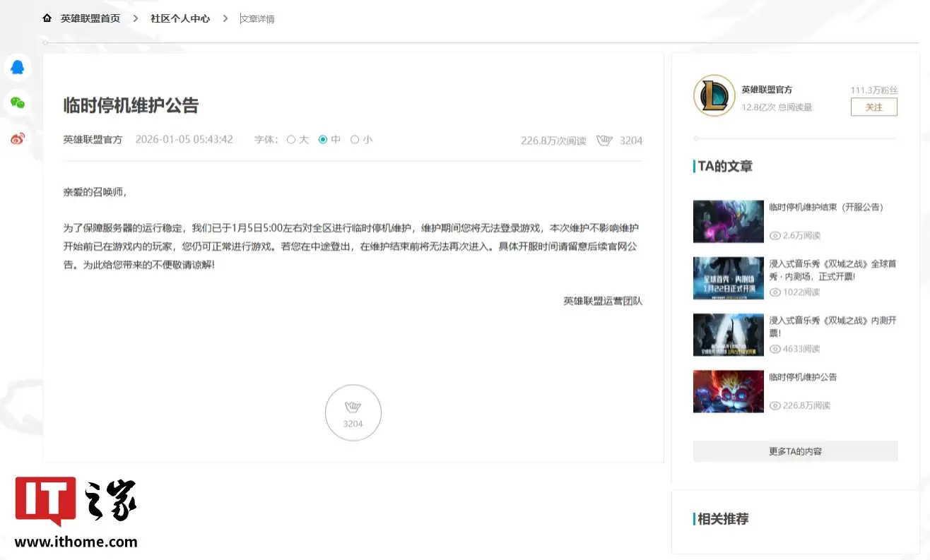The height and width of the screenshot is (560, 930).
Task: Click the 英雄联盟官方 avatar logo
Action: tap(714, 95)
